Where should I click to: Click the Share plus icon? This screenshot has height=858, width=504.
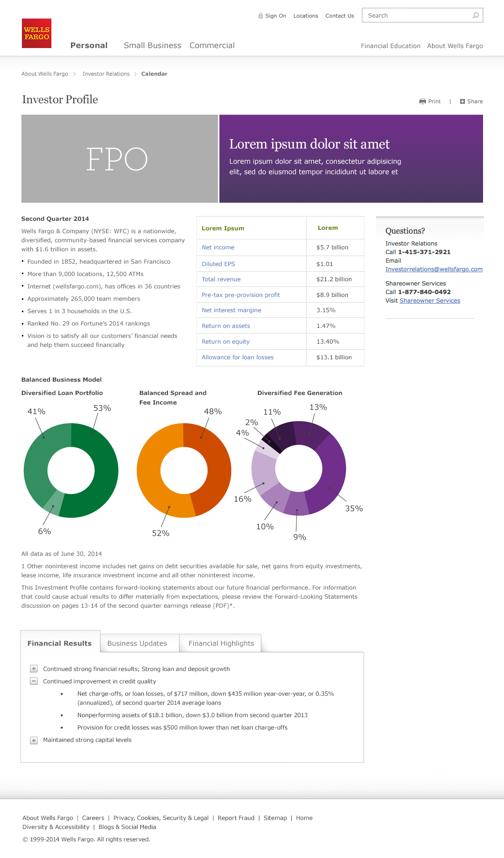463,101
